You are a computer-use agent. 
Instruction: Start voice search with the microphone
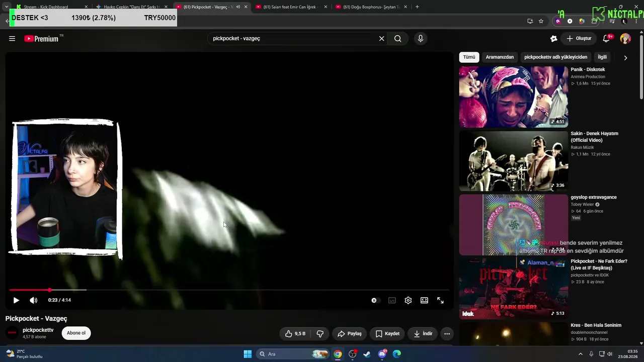point(421,39)
